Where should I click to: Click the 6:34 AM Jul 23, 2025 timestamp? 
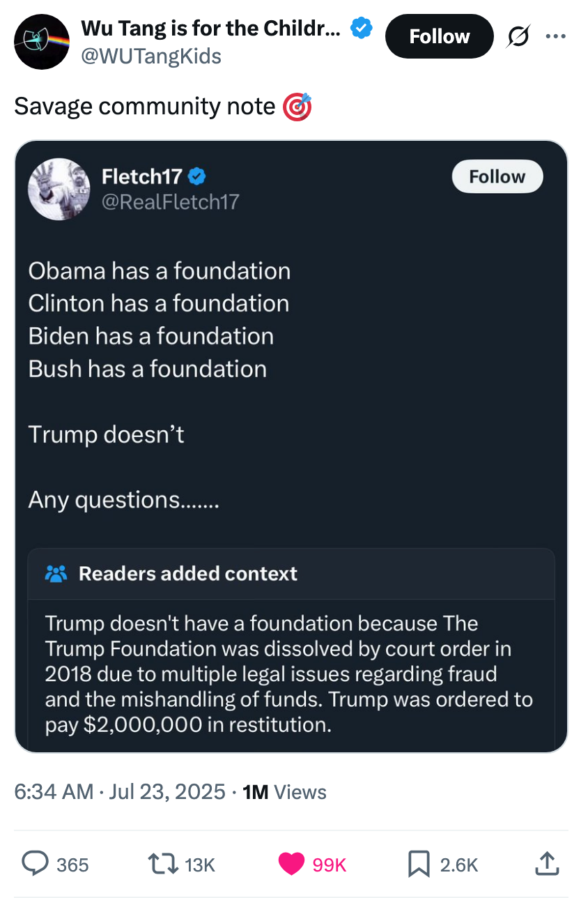120,792
